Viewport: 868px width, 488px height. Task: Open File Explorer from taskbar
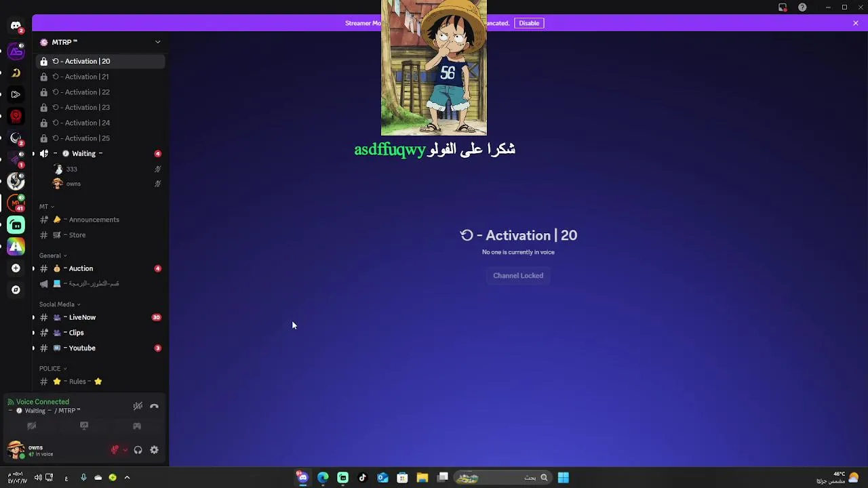(422, 478)
